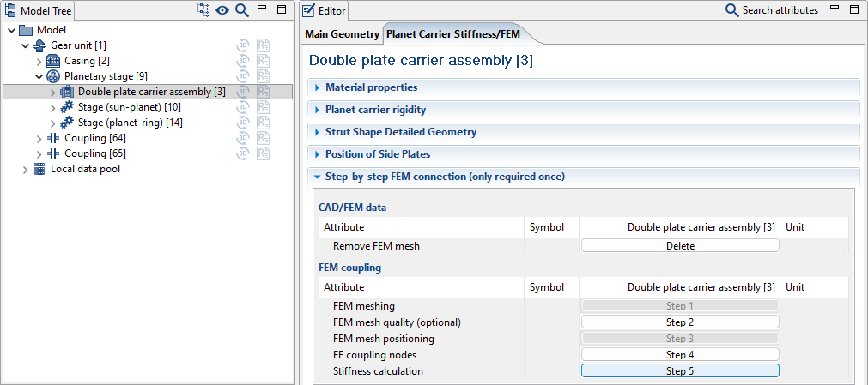Expand Coupling [65] node
This screenshot has width=868, height=385.
pos(39,153)
